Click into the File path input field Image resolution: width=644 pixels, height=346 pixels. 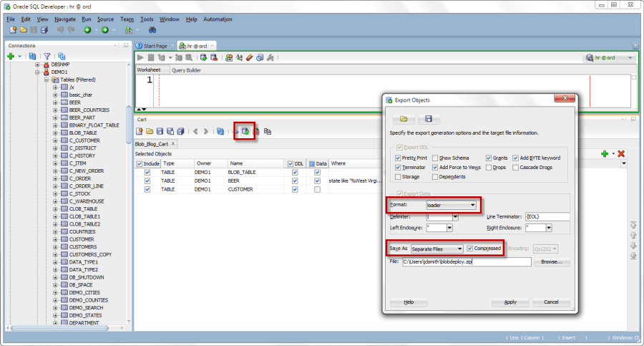tap(467, 261)
